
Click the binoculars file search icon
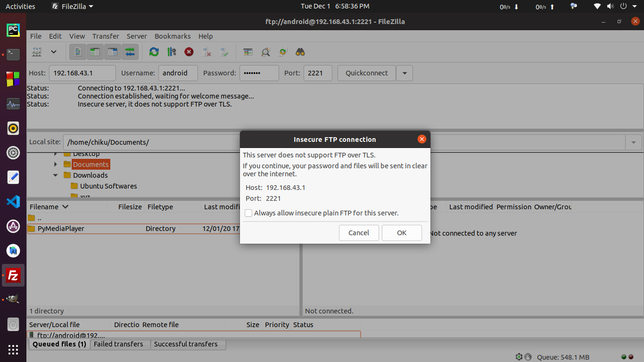point(300,52)
